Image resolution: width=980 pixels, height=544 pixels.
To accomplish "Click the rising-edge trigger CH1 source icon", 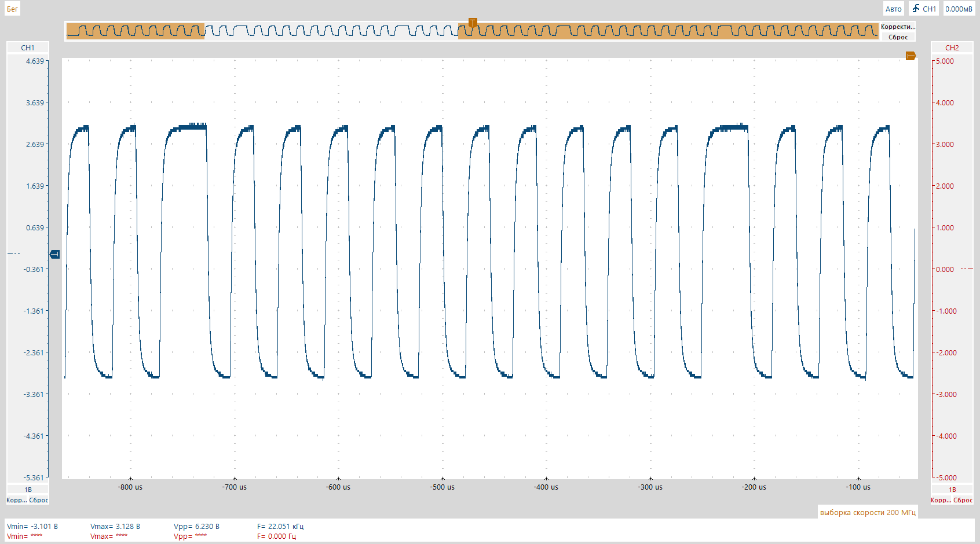I will 923,9.
